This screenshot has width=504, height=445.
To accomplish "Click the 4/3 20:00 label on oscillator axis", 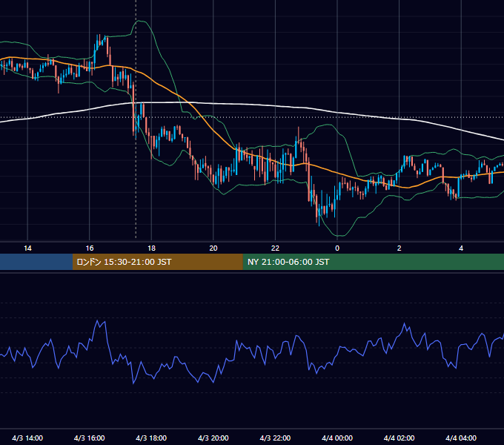I will pos(213,438).
